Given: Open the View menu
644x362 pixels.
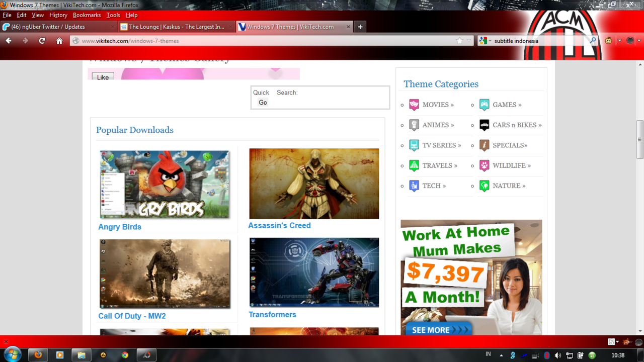Looking at the screenshot, I should click(x=38, y=15).
